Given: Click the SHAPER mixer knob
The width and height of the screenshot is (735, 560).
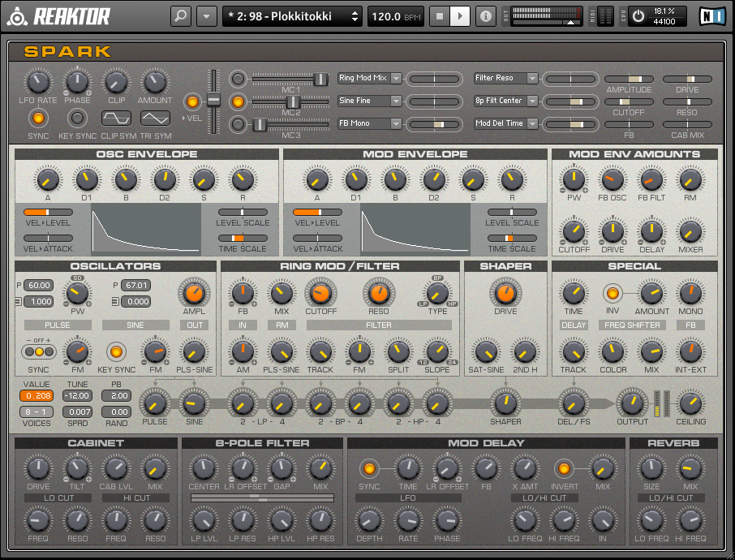Looking at the screenshot, I should pyautogui.click(x=505, y=403).
